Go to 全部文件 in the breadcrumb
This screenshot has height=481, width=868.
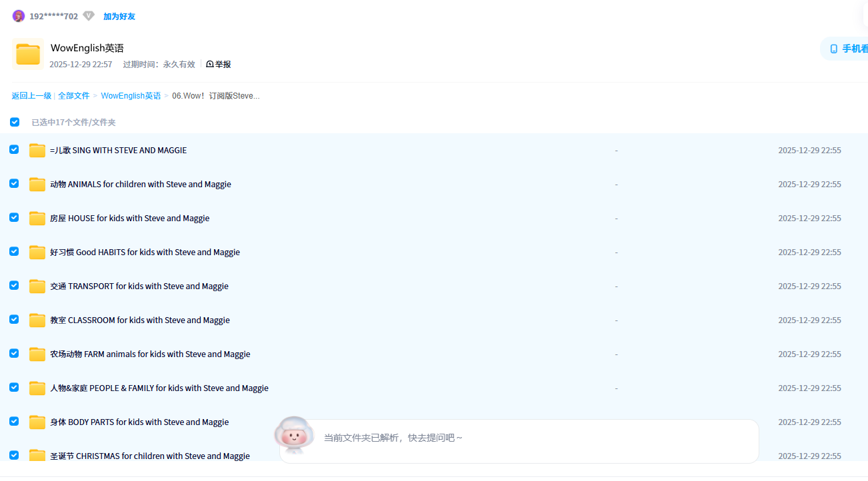[x=74, y=96]
